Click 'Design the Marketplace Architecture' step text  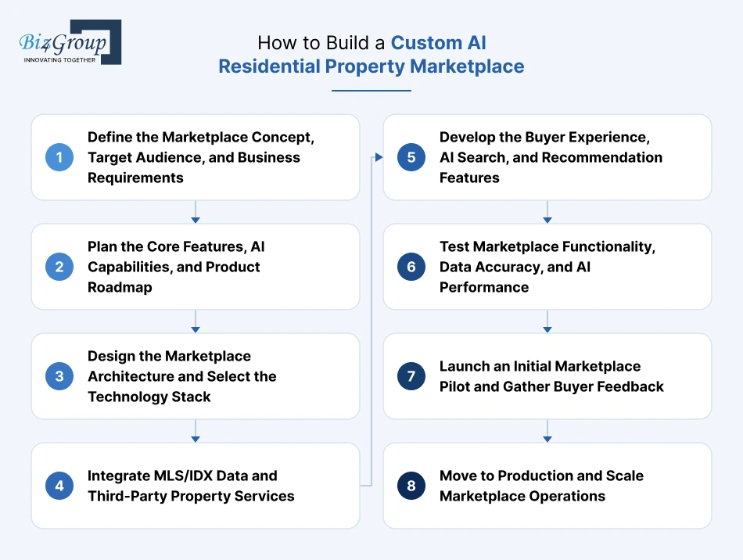182,376
